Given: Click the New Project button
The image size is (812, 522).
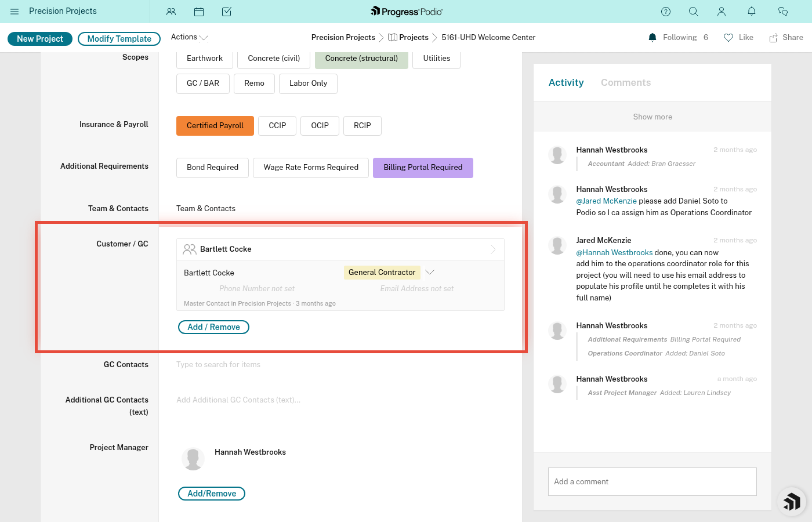Looking at the screenshot, I should [x=40, y=39].
